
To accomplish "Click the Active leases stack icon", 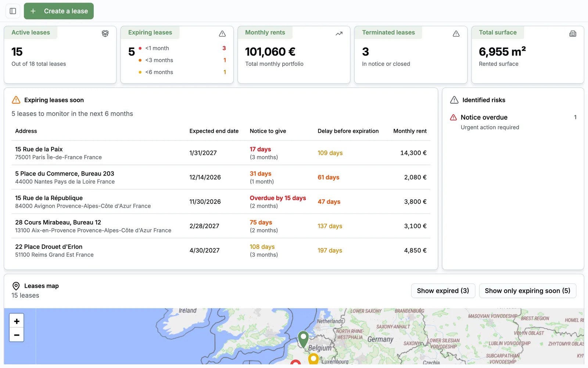I will point(105,33).
